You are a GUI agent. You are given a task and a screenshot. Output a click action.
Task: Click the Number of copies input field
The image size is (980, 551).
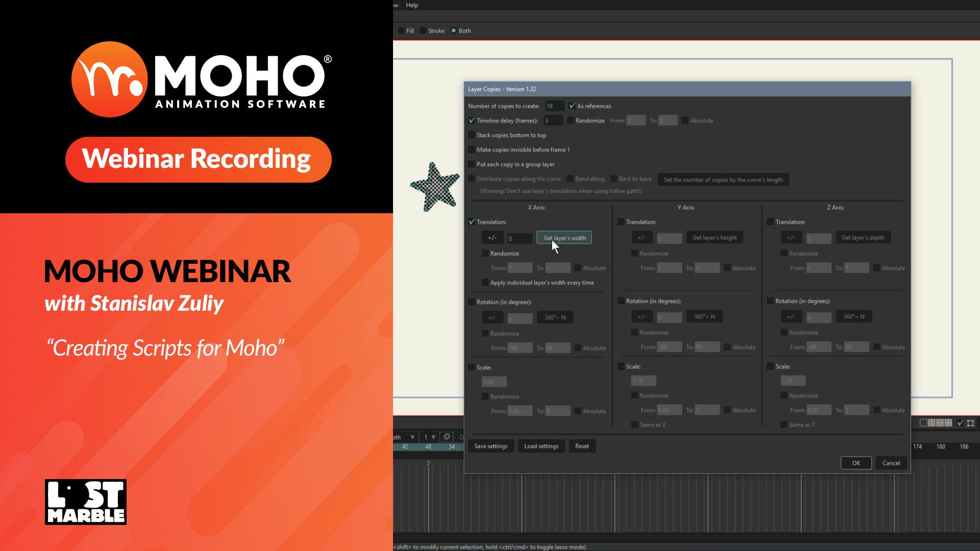click(x=554, y=106)
